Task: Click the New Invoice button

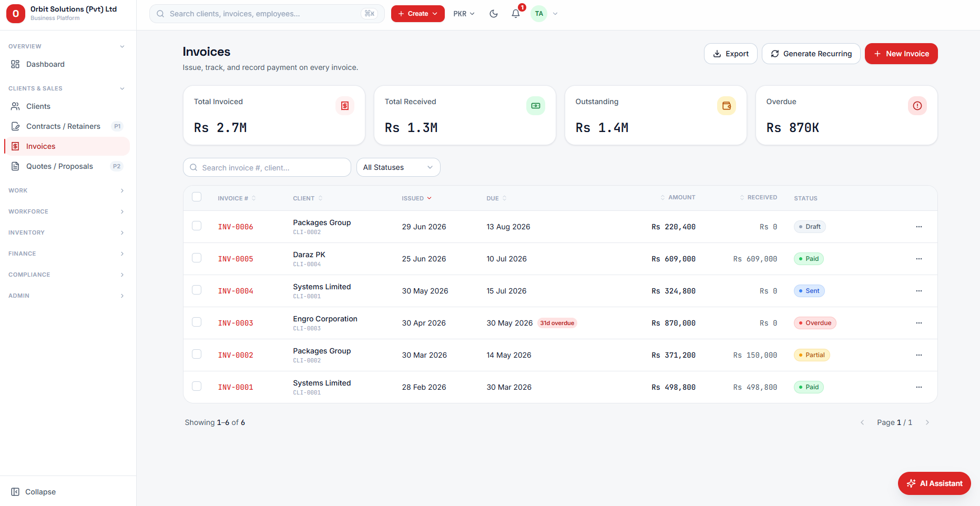Action: pyautogui.click(x=901, y=54)
